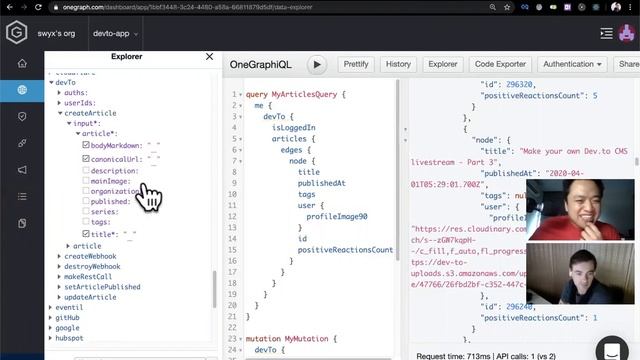The width and height of the screenshot is (640, 360).
Task: Click the bodyMarkdown value input
Action: tap(153, 145)
